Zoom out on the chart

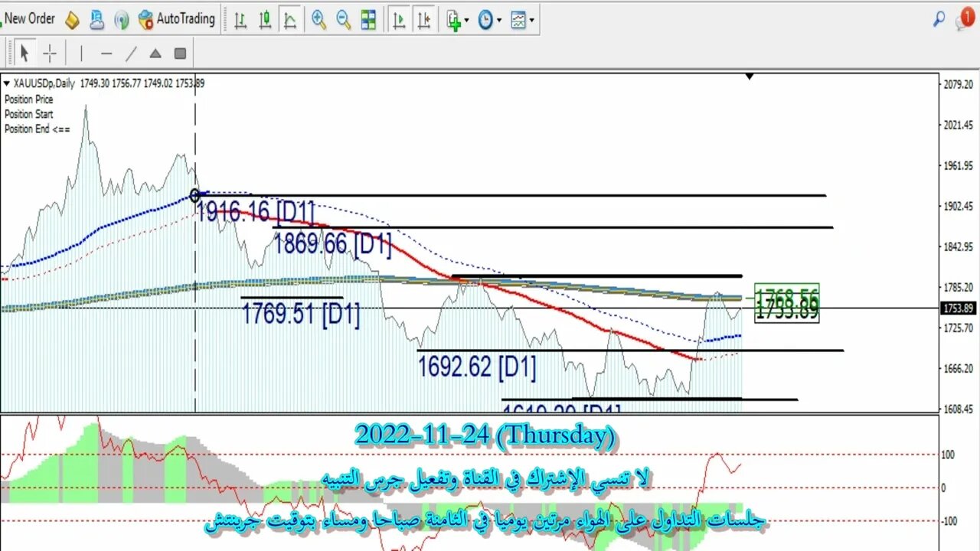click(x=344, y=21)
